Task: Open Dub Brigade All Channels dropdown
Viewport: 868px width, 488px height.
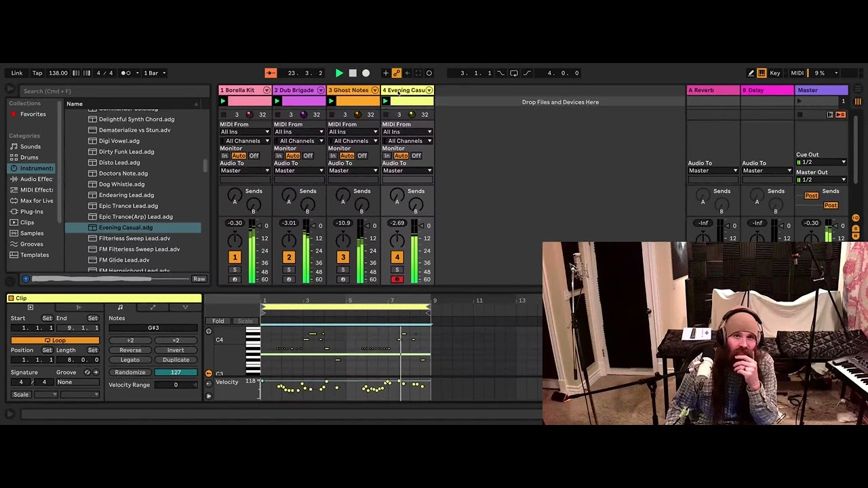Action: [299, 141]
